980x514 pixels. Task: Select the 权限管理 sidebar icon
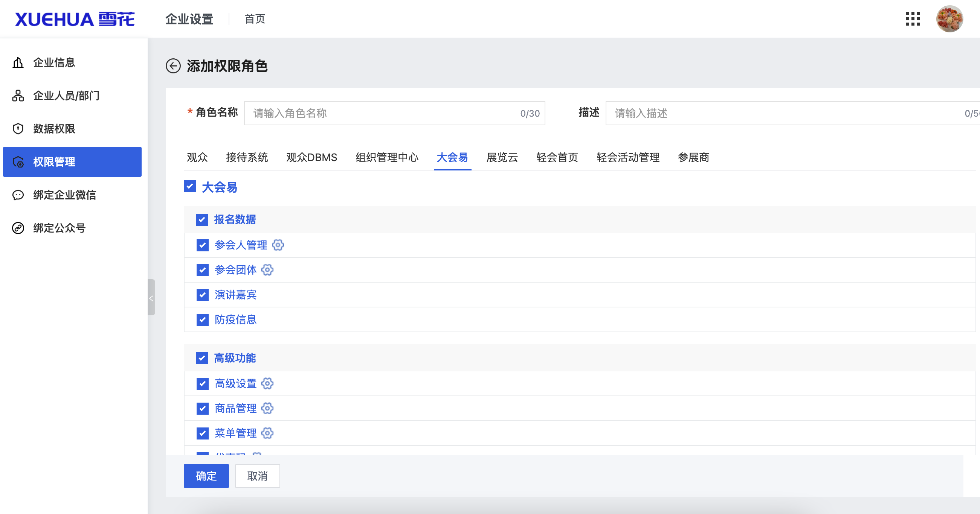(18, 162)
